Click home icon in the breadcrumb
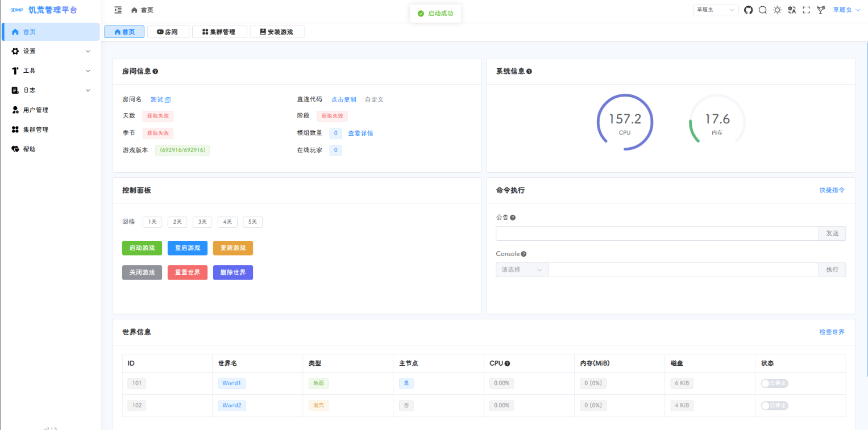This screenshot has height=430, width=868. (x=134, y=10)
